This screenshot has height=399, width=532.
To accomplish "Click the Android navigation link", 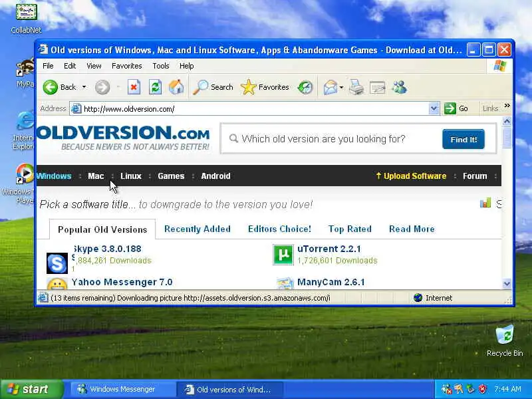I will click(x=215, y=176).
